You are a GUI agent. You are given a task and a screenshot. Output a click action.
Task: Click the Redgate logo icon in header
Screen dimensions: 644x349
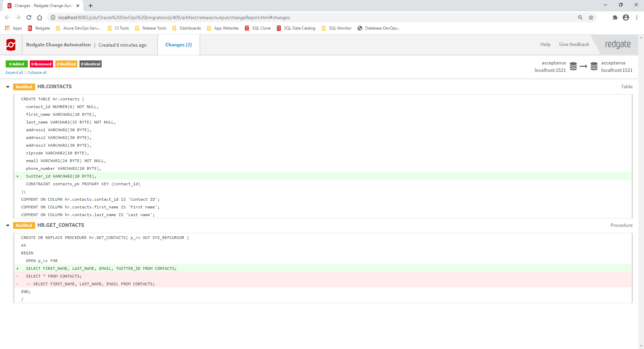11,45
